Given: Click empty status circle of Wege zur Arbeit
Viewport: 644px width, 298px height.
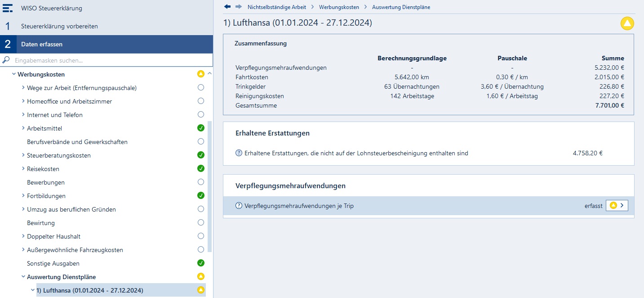Looking at the screenshot, I should (x=201, y=87).
